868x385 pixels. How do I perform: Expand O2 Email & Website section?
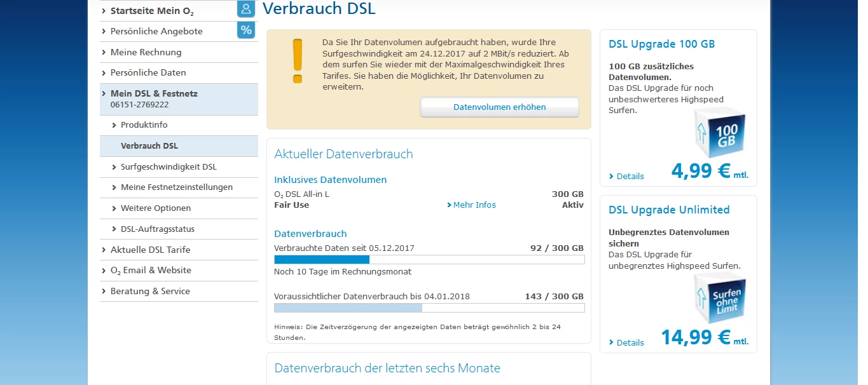(x=179, y=271)
